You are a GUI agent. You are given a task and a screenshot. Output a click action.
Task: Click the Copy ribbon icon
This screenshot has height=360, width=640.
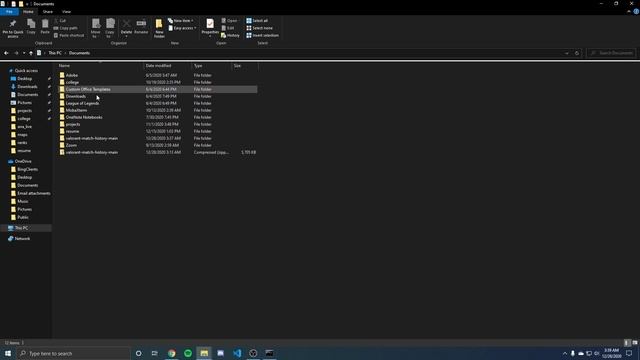point(31,27)
